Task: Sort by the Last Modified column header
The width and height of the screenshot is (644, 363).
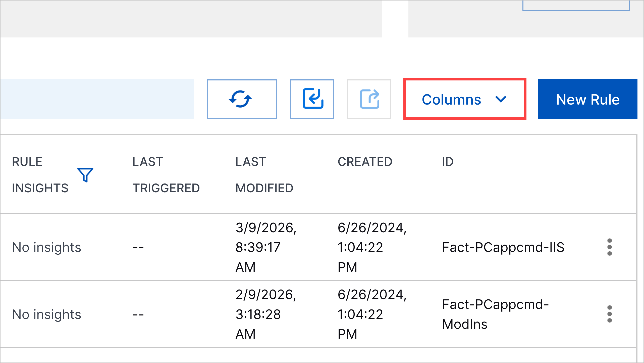Action: pos(264,175)
